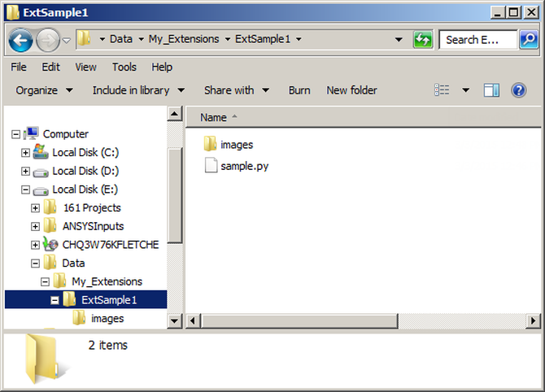Open the Share with dropdown
Image resolution: width=545 pixels, height=392 pixels.
coord(237,90)
